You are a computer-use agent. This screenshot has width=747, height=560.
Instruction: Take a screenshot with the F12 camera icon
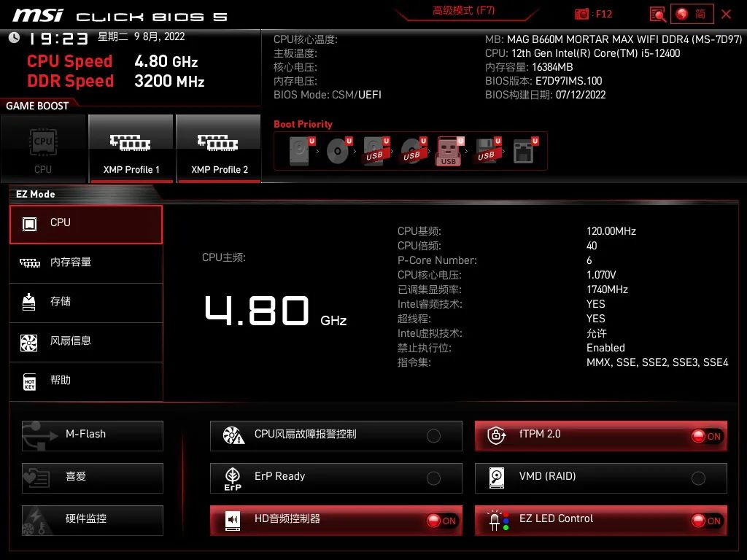[581, 14]
